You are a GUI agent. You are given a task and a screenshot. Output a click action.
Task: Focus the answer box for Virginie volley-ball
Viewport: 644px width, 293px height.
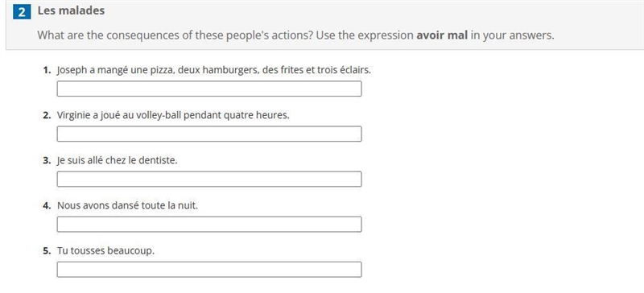pos(209,134)
